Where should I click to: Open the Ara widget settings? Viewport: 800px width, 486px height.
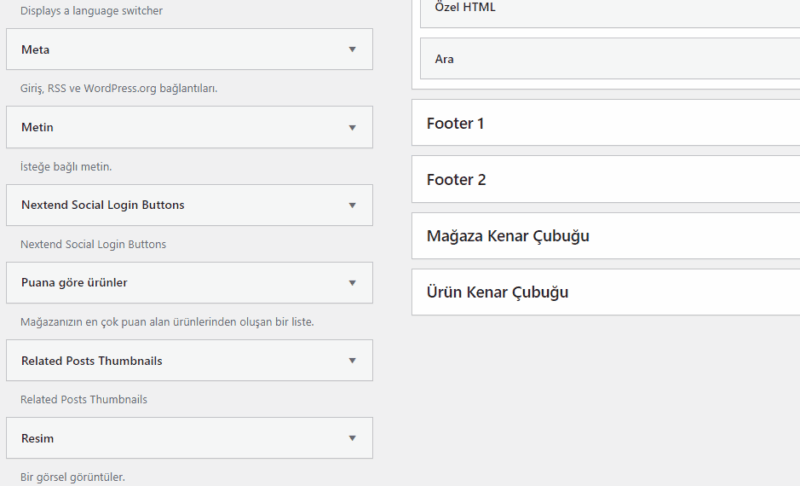click(x=444, y=59)
